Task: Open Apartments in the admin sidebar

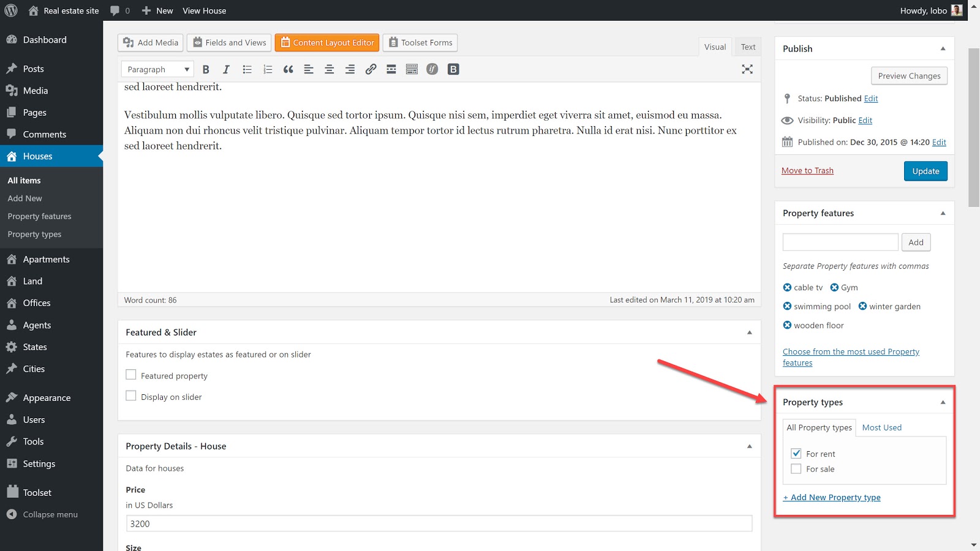Action: click(x=46, y=260)
